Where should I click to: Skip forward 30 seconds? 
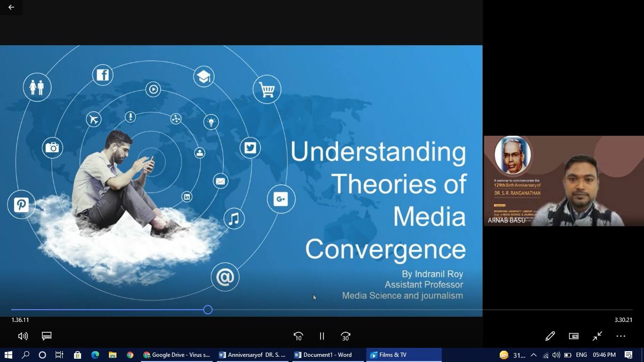[x=346, y=336]
